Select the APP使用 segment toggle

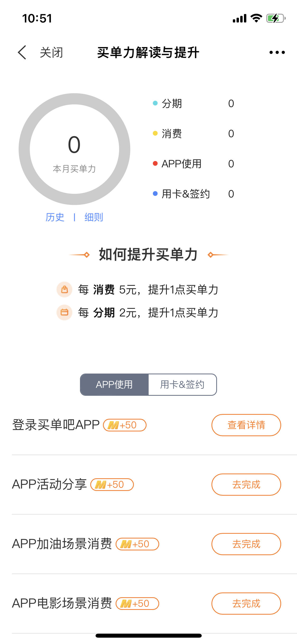click(x=114, y=385)
